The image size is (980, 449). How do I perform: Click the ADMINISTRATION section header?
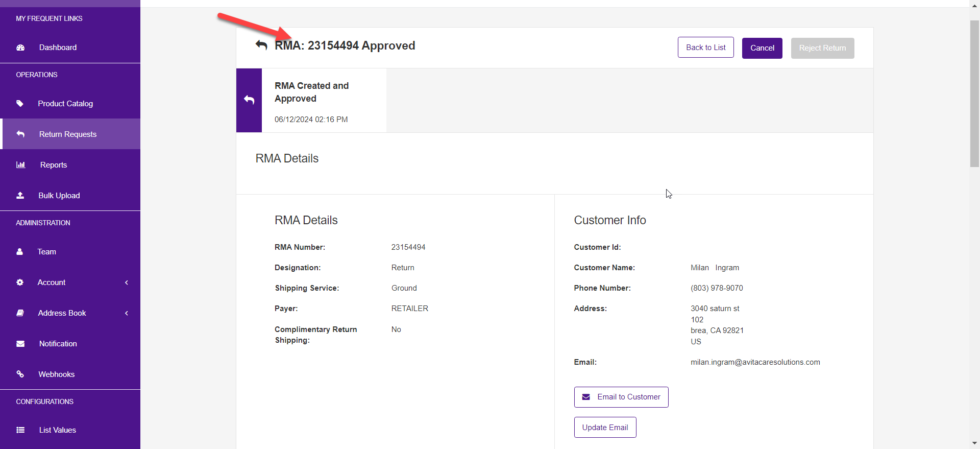[43, 223]
